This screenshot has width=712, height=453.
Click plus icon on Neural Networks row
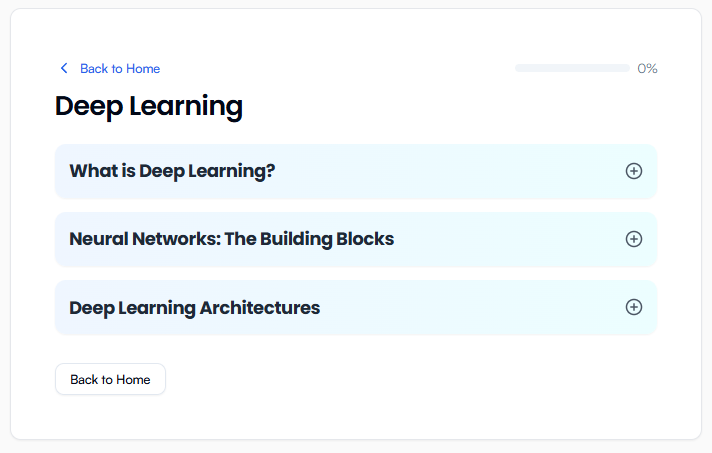633,239
